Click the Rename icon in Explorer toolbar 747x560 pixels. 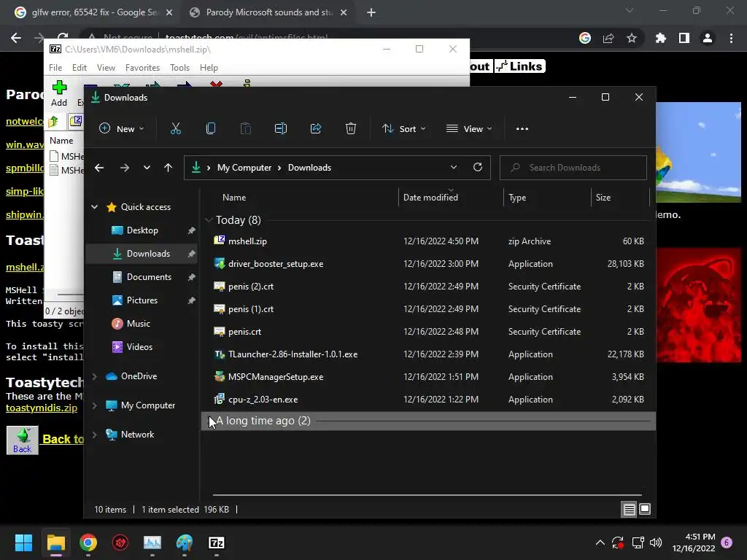click(281, 128)
